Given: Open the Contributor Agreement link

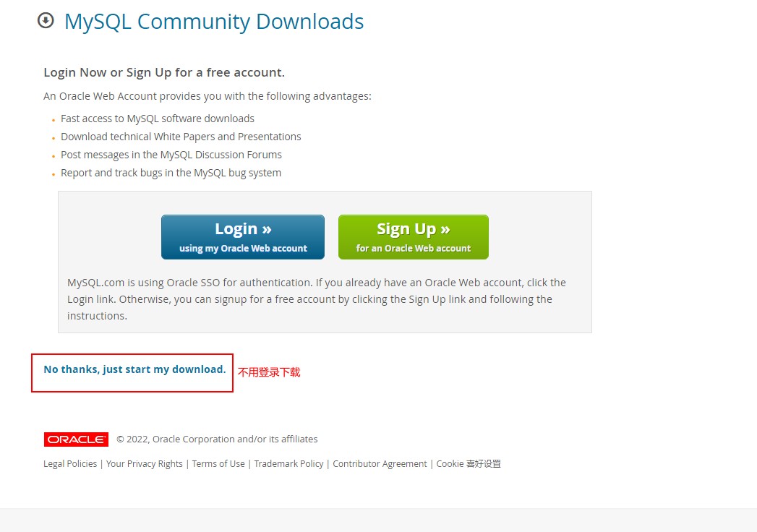Looking at the screenshot, I should click(x=380, y=464).
